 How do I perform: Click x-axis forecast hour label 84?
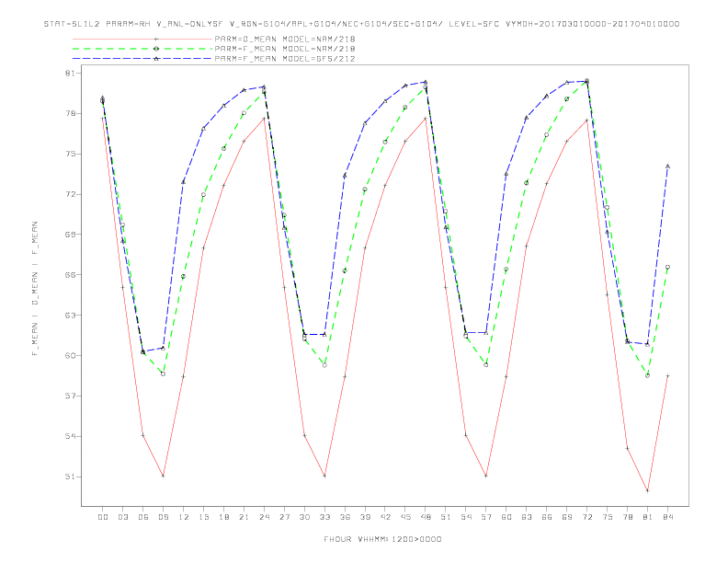(668, 517)
